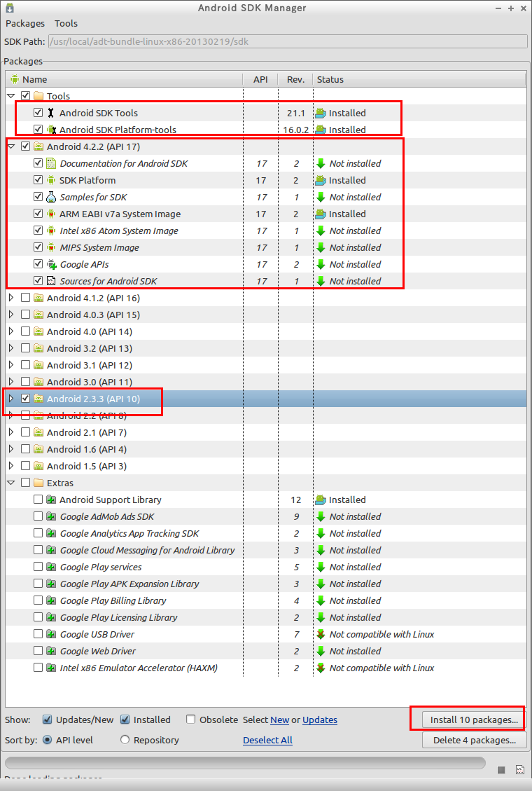Click the stop button square icon
Image resolution: width=532 pixels, height=791 pixels.
(501, 769)
